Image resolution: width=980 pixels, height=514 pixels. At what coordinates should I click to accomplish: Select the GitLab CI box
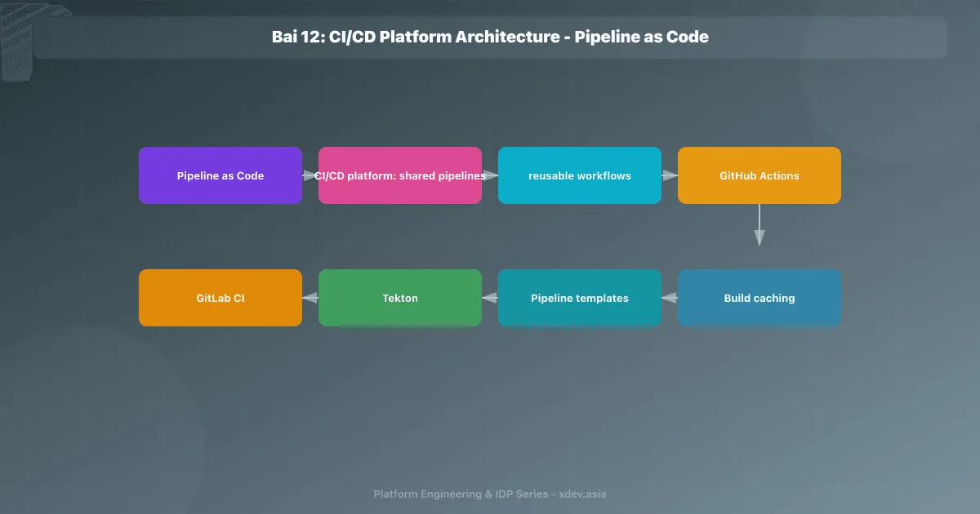[x=220, y=298]
